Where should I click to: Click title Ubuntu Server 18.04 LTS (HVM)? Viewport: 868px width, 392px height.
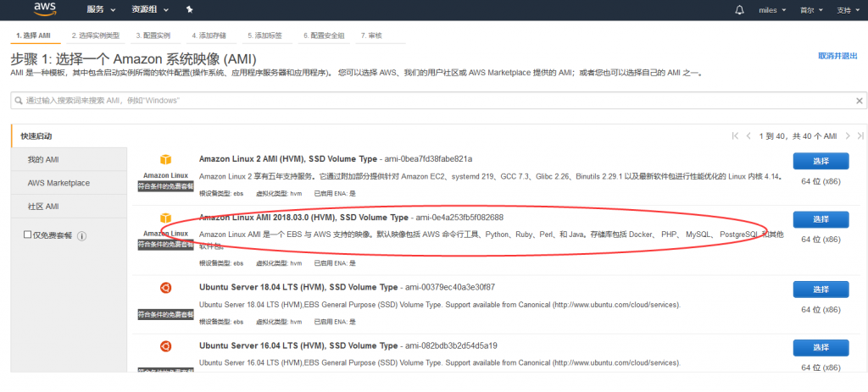pos(298,287)
